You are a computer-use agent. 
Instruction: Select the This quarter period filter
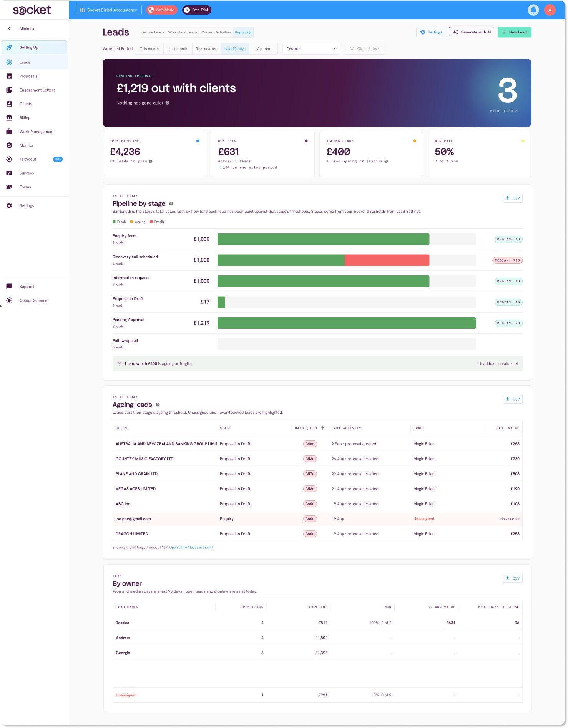[206, 49]
